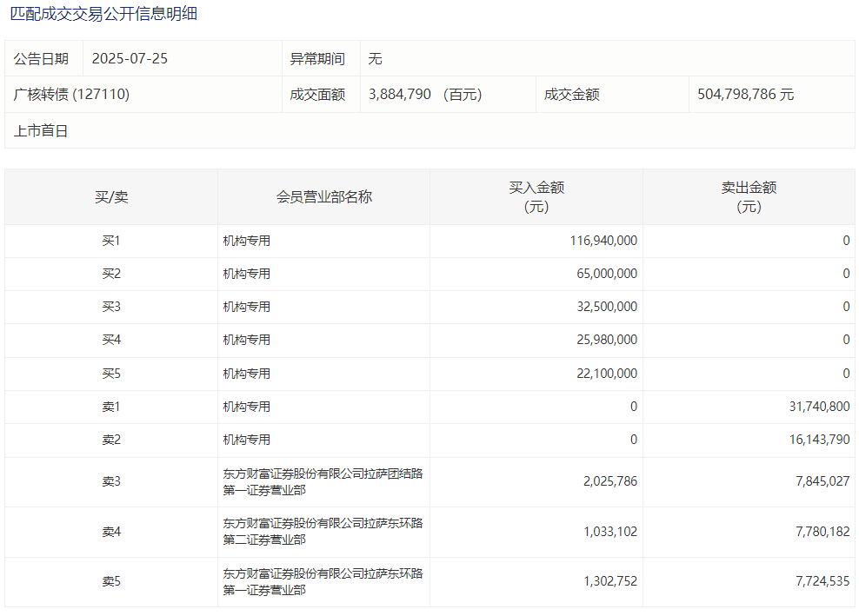Click the 买1 buy amount 116,940,000
This screenshot has height=616, width=859.
[603, 241]
